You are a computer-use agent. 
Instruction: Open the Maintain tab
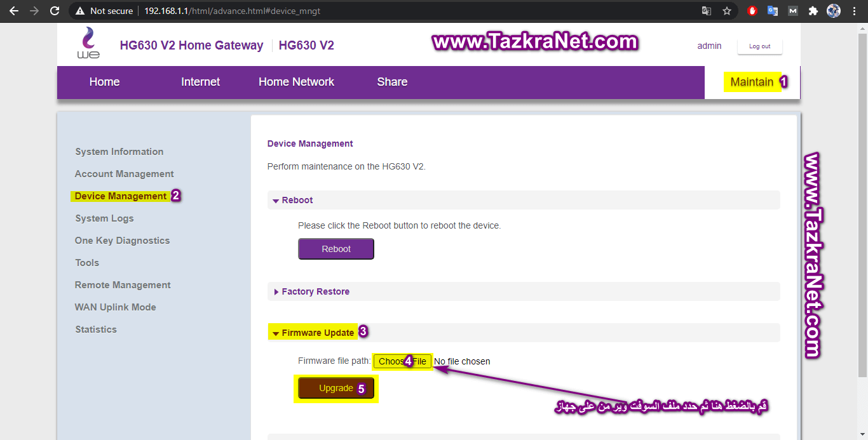(752, 82)
